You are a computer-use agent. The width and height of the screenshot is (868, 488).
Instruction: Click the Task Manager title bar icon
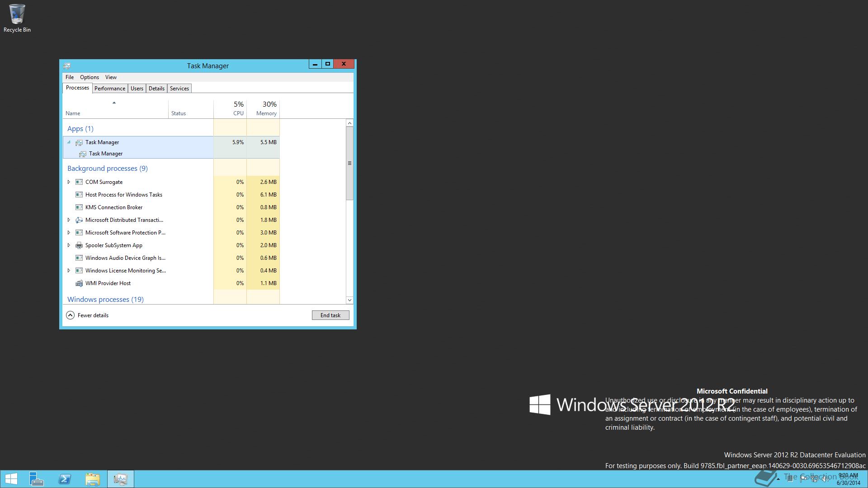pyautogui.click(x=67, y=66)
